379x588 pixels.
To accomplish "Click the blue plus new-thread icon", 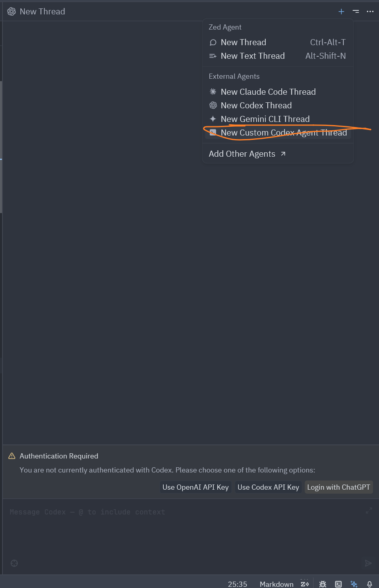I will pos(341,12).
